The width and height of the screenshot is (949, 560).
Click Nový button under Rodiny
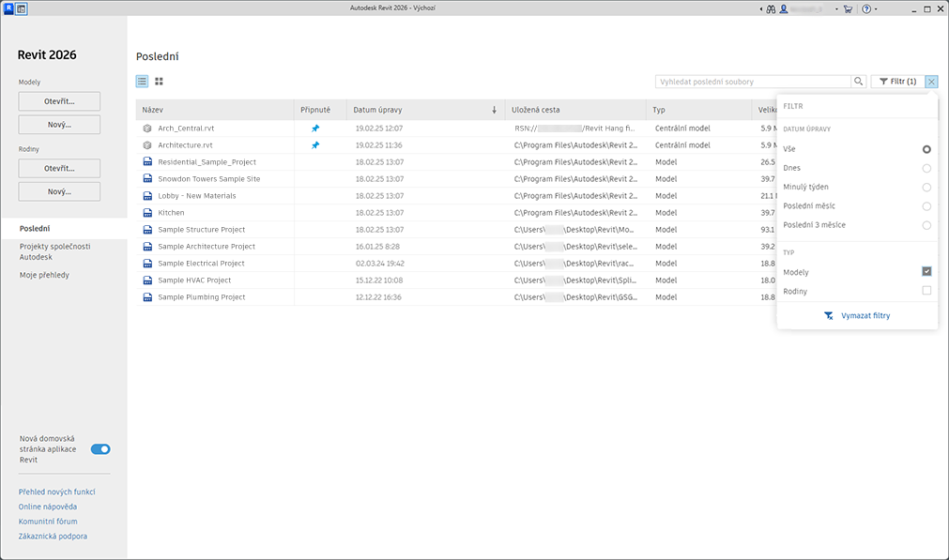[59, 191]
